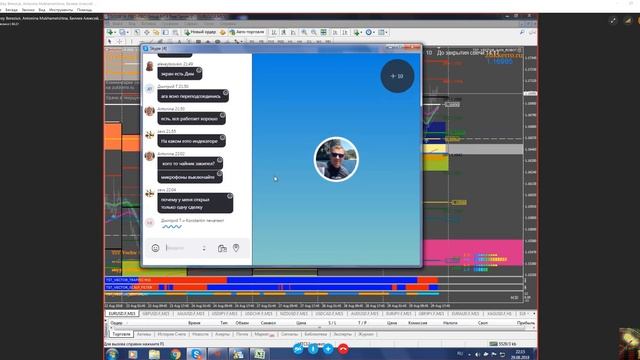The height and width of the screenshot is (360, 640).
Task: Add participants with blue plus call button
Action: click(x=328, y=349)
